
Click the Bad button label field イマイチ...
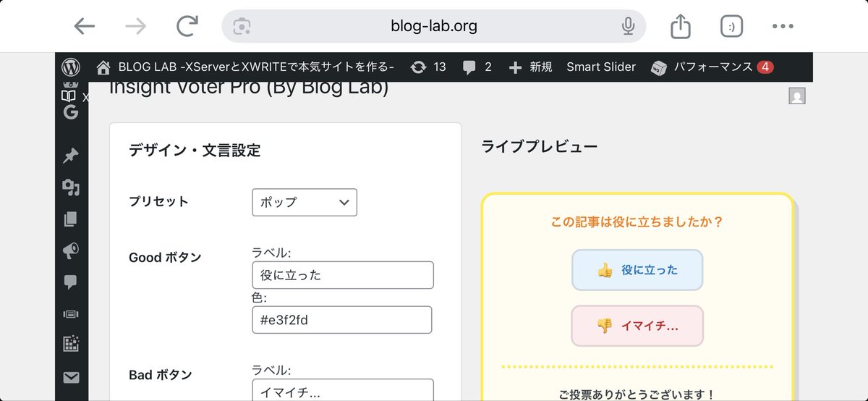(x=343, y=390)
